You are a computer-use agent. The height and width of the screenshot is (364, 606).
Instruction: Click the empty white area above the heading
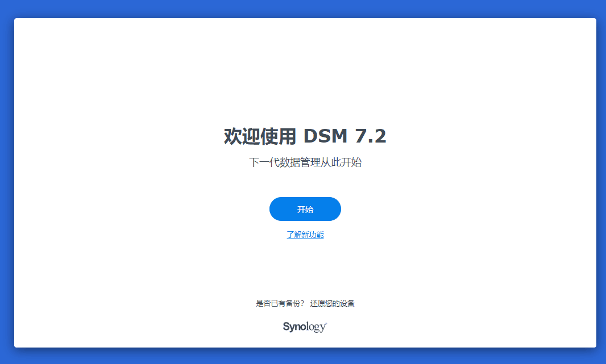[x=305, y=69]
